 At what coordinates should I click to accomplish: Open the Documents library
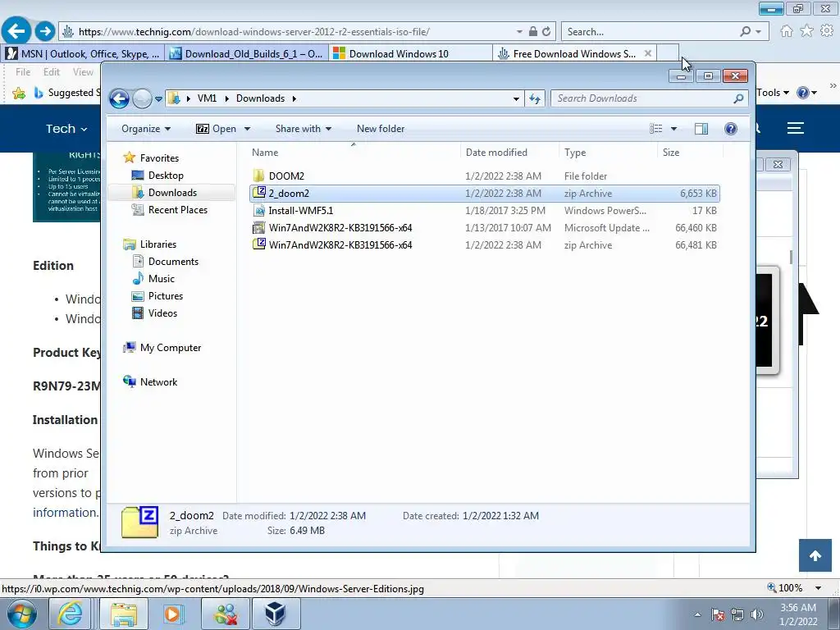click(x=173, y=262)
